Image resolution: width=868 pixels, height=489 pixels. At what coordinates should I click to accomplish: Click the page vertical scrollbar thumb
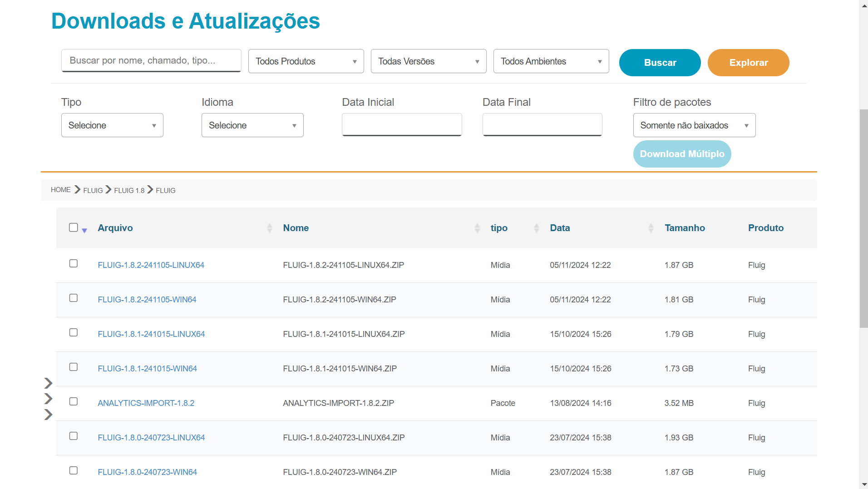[x=863, y=218]
